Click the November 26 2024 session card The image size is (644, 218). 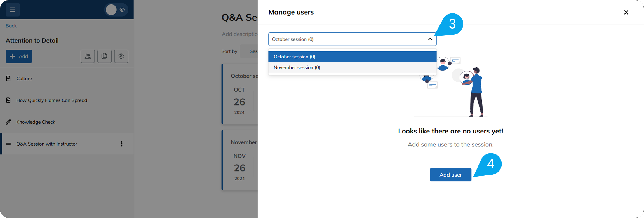[240, 160]
